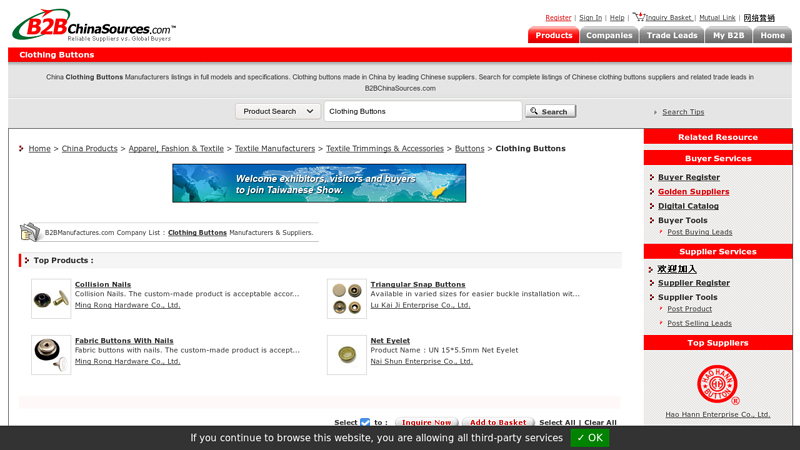Click the company list folder icon

[x=30, y=232]
